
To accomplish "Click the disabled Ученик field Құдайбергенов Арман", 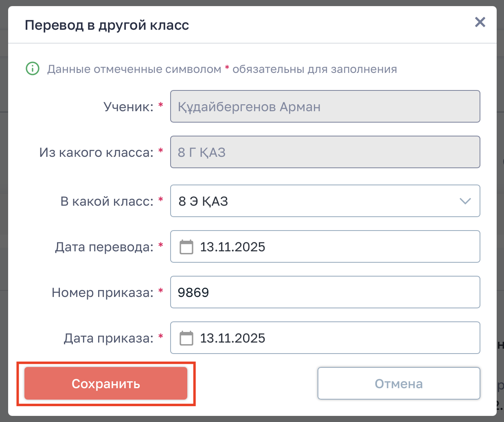I will (325, 107).
